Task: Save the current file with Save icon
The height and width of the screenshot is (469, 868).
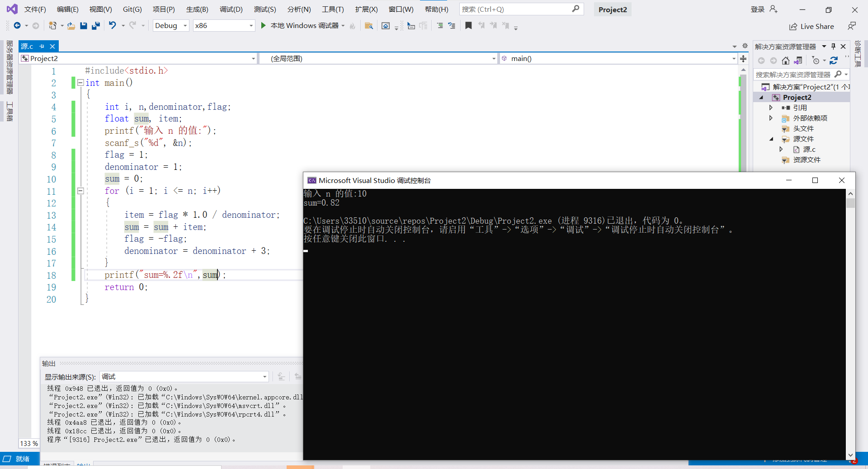Action: click(x=83, y=26)
